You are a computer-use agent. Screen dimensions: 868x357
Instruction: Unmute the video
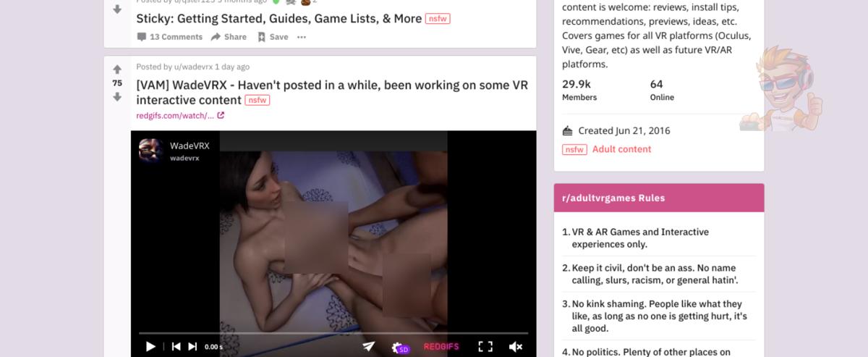516,346
